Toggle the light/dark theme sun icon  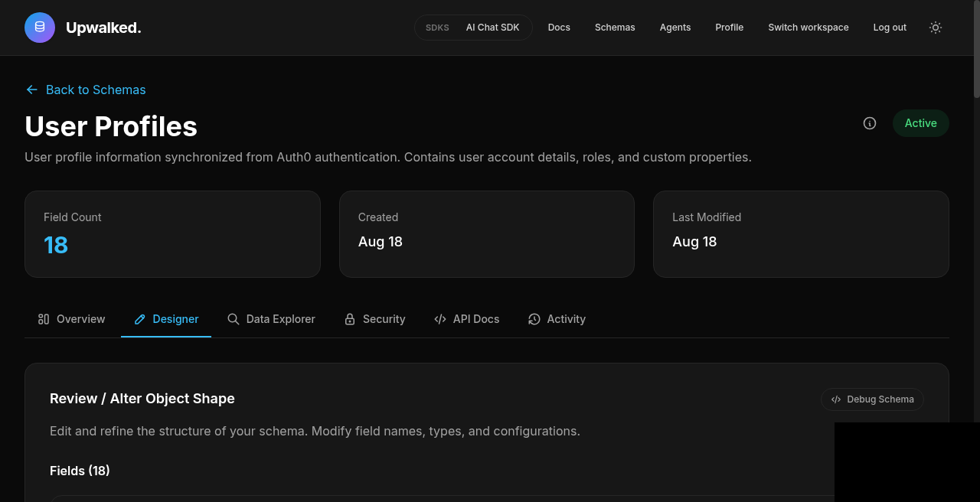tap(936, 28)
